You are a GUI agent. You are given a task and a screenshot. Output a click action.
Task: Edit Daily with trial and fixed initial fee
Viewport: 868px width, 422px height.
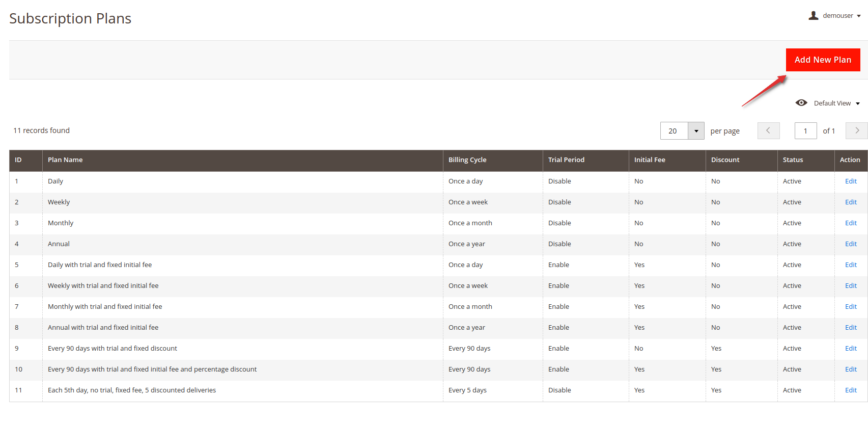tap(851, 265)
